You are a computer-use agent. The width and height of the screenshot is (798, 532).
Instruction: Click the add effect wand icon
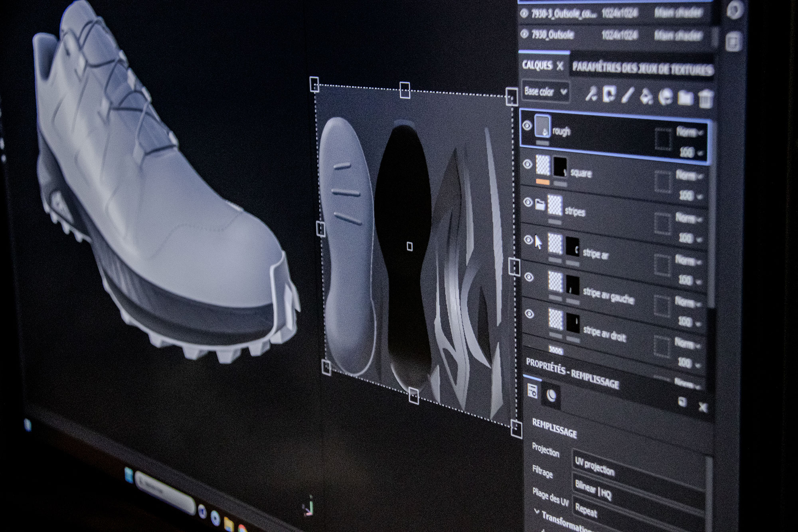pyautogui.click(x=591, y=94)
